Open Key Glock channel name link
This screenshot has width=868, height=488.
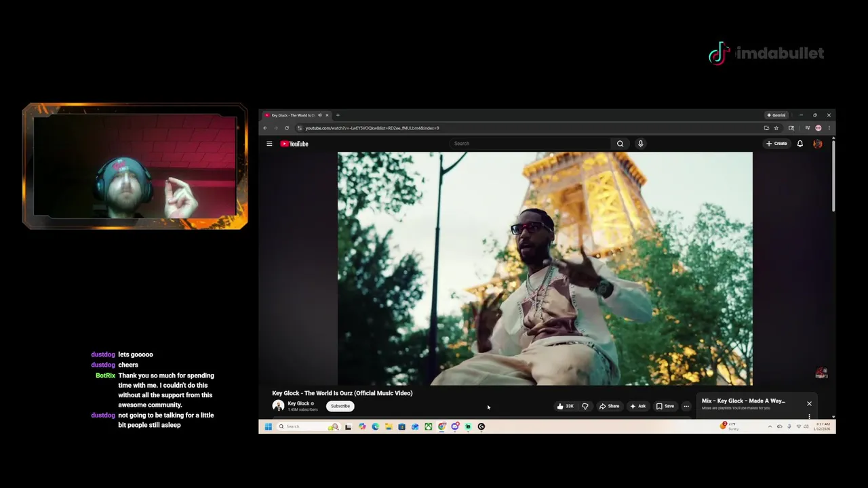[298, 403]
